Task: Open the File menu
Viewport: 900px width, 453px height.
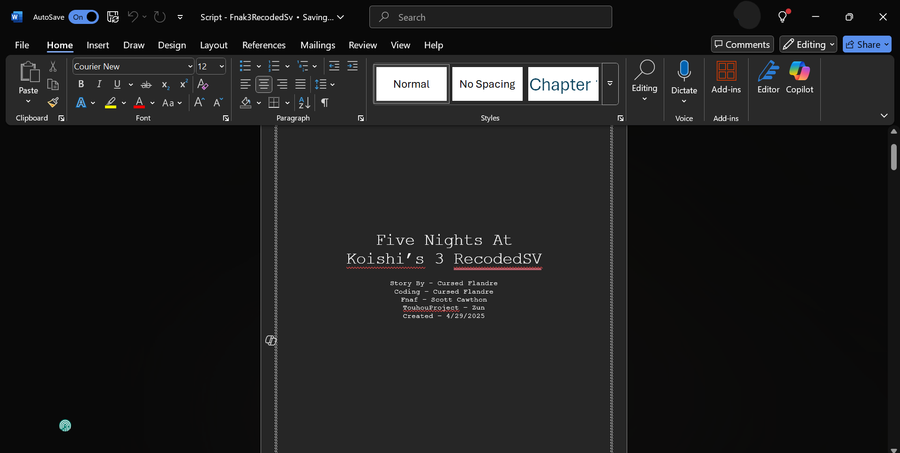Action: (x=22, y=45)
